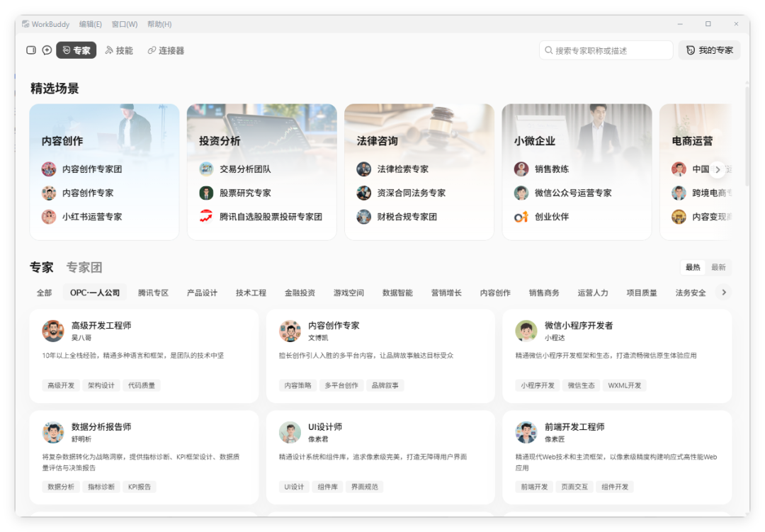The width and height of the screenshot is (765, 532).
Task: Click the WorkBuddy app logo icon
Action: click(x=25, y=24)
